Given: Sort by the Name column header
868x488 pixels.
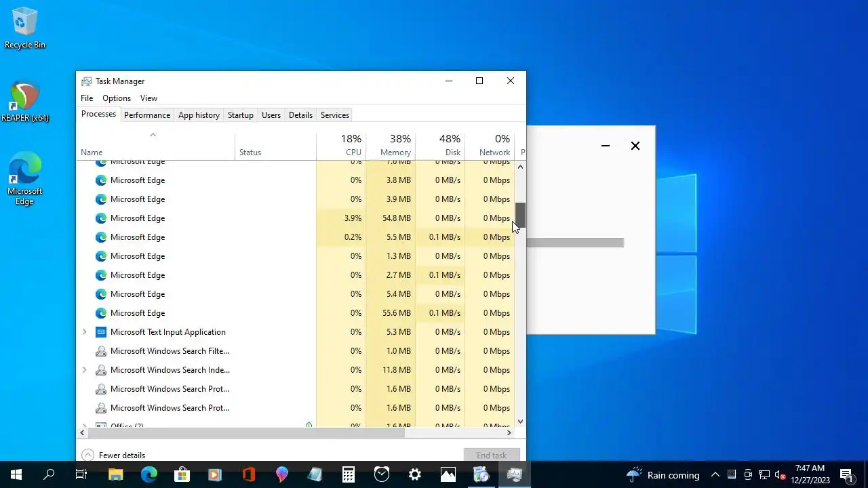Looking at the screenshot, I should (x=155, y=145).
